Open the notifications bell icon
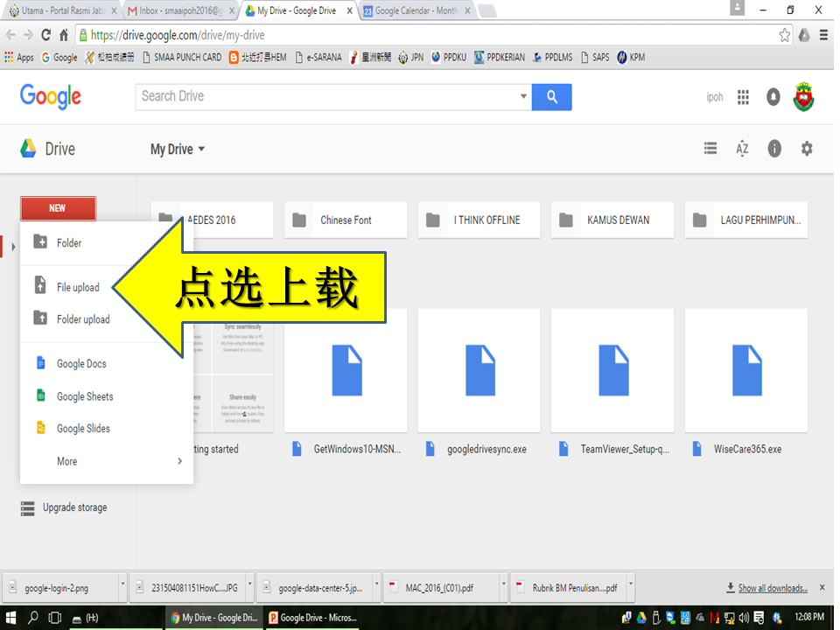 773,97
